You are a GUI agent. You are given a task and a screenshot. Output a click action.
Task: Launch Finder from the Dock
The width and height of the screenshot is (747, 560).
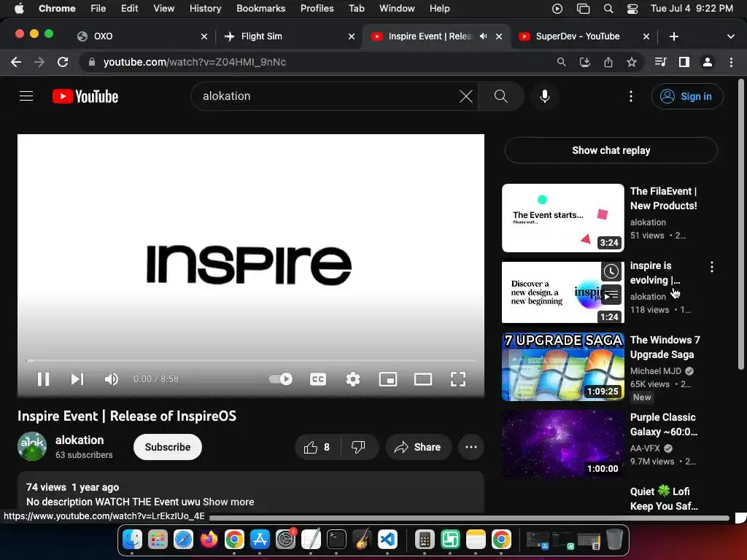pos(132,540)
